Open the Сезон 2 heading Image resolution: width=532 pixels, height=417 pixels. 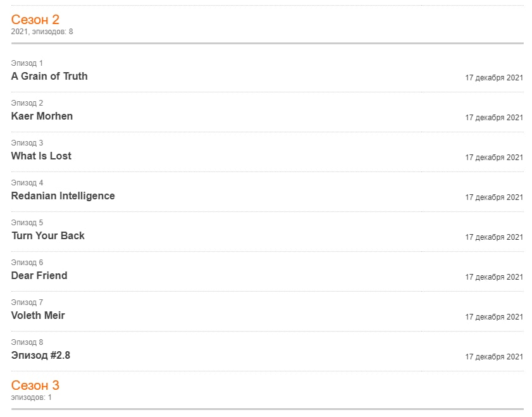tap(35, 20)
